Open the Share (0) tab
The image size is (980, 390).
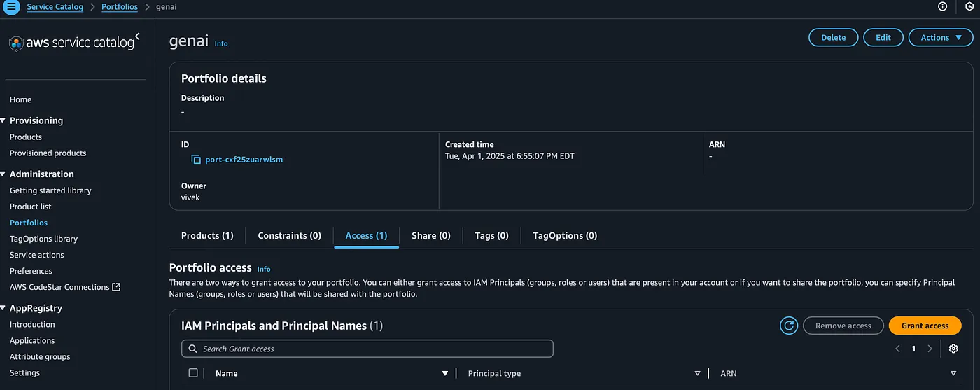pyautogui.click(x=431, y=235)
